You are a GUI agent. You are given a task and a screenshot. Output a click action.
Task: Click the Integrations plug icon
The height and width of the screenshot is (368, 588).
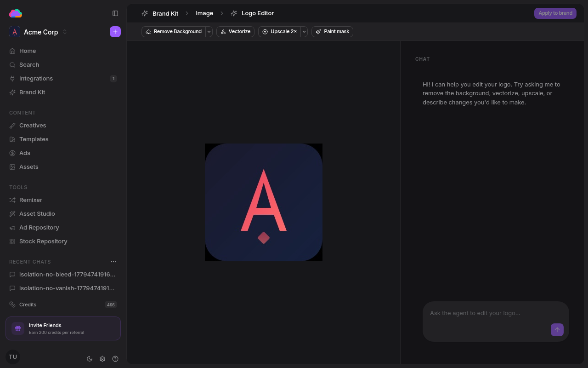12,78
